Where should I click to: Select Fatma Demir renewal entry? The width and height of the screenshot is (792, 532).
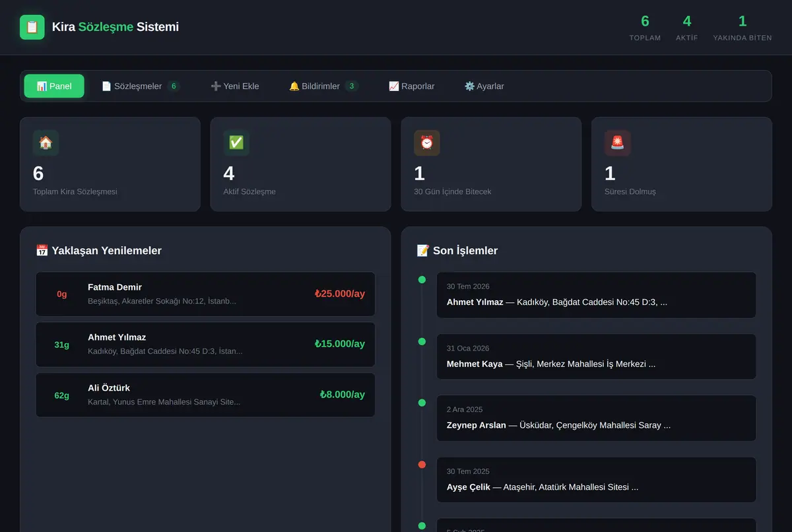click(x=205, y=294)
